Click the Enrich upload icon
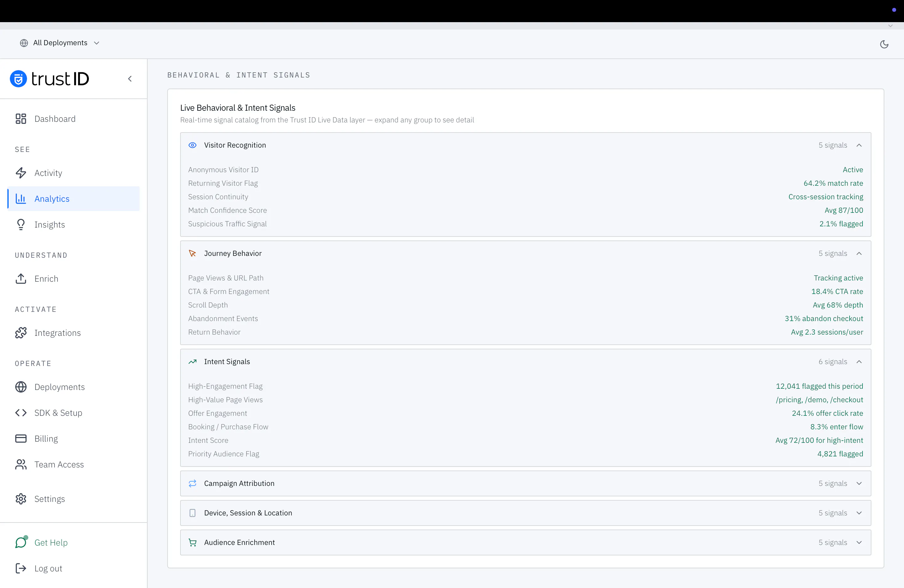The width and height of the screenshot is (904, 588). click(x=21, y=279)
